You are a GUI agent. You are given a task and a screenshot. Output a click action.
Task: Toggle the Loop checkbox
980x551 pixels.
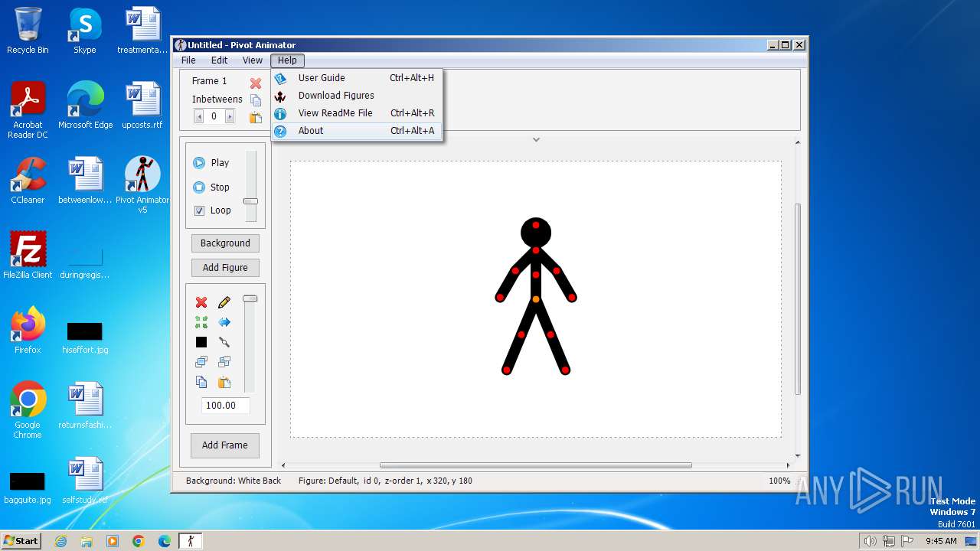200,210
